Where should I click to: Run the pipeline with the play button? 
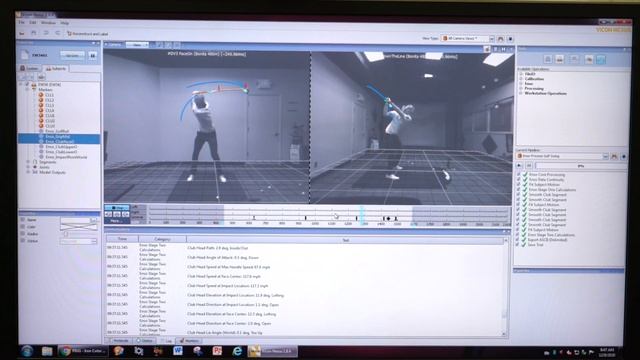(519, 165)
